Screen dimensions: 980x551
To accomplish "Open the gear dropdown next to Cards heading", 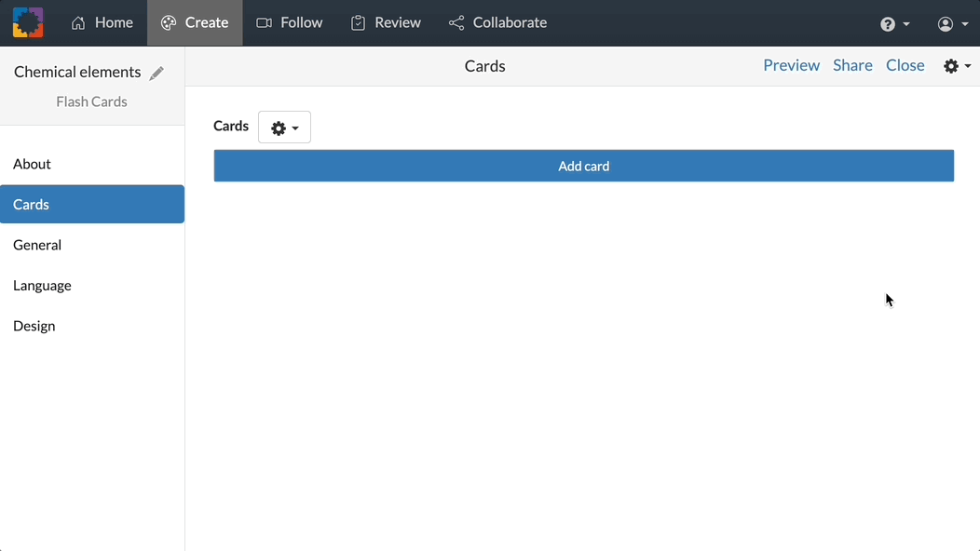I will click(x=284, y=127).
